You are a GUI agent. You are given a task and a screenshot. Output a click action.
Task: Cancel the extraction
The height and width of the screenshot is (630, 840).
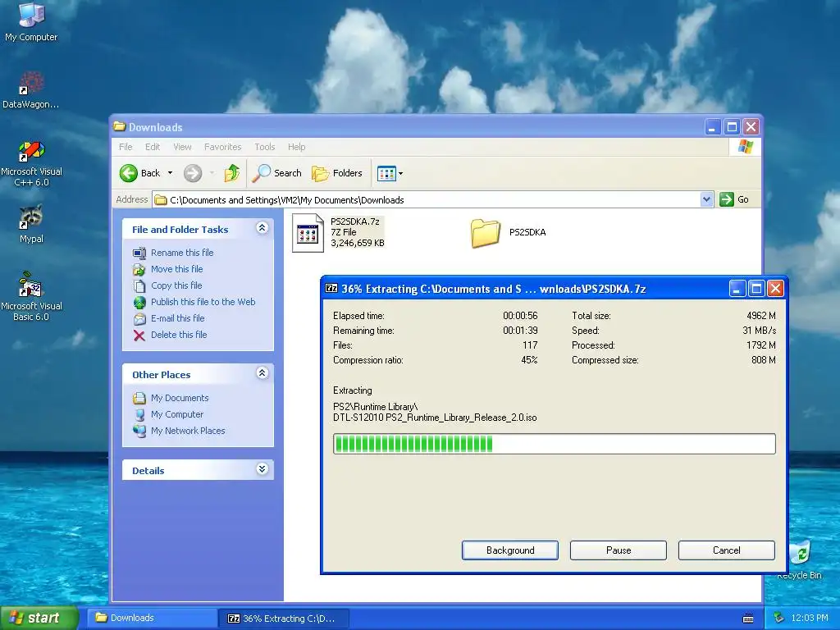pos(727,550)
